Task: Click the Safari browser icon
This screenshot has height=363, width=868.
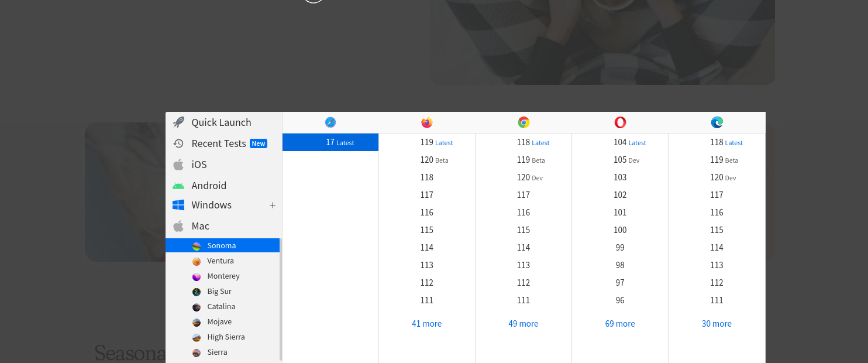Action: (330, 122)
